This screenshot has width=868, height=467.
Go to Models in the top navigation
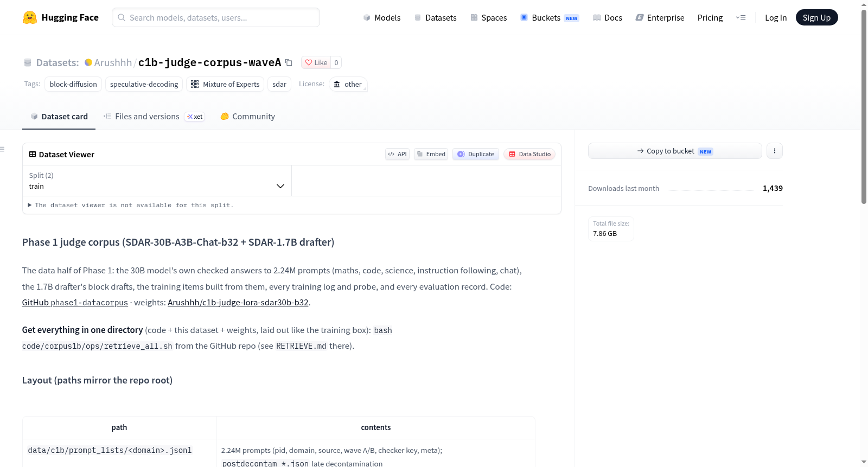[382, 17]
